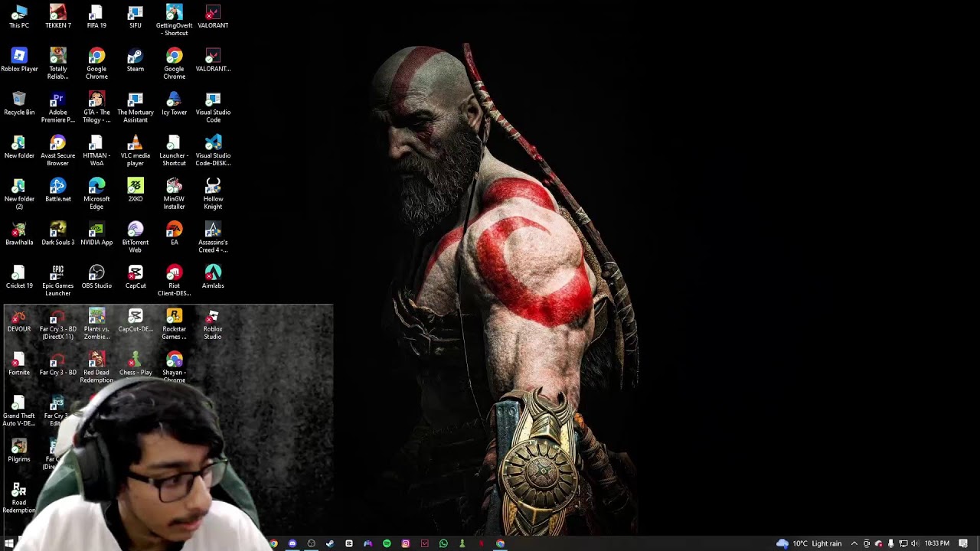Select the Launcher - Shortcut icon
The image size is (980, 551).
coord(174,151)
